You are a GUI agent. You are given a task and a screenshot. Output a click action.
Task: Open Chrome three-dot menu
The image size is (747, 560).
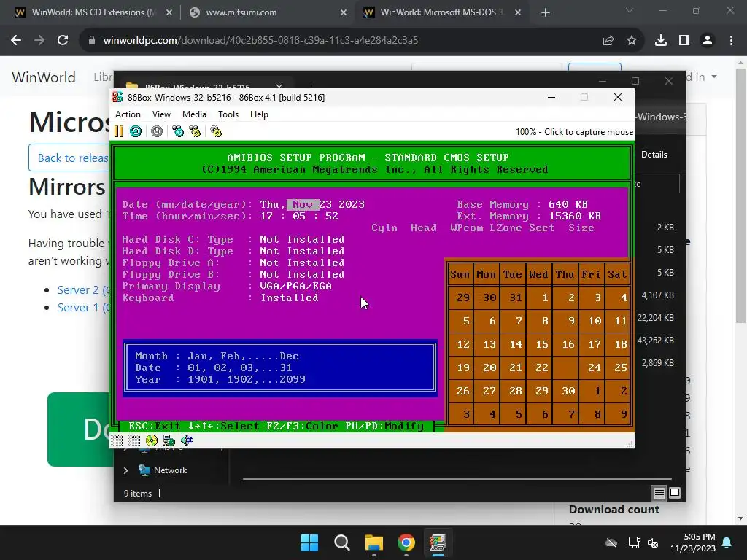pyautogui.click(x=731, y=41)
